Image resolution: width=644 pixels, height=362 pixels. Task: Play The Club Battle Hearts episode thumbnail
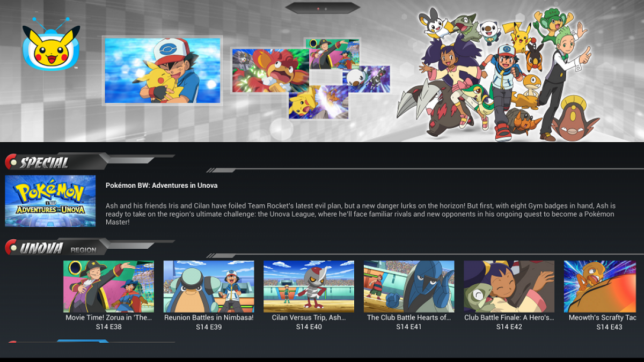point(409,286)
